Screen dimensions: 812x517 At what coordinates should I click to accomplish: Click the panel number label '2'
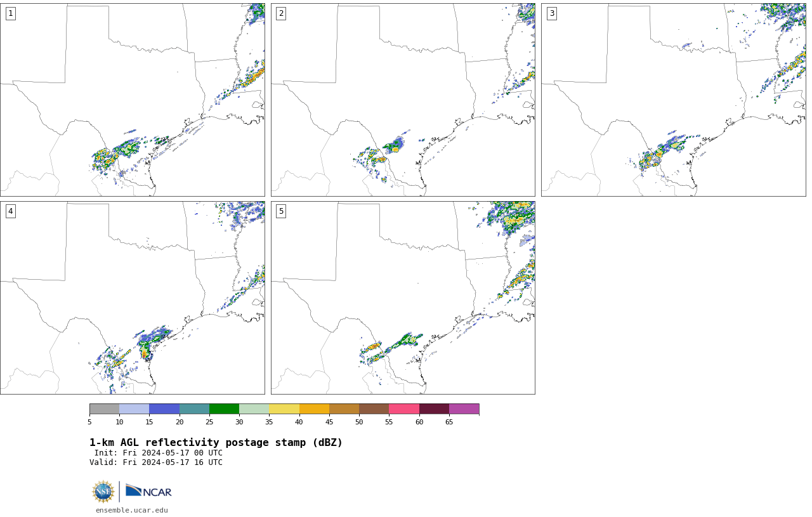tap(281, 13)
